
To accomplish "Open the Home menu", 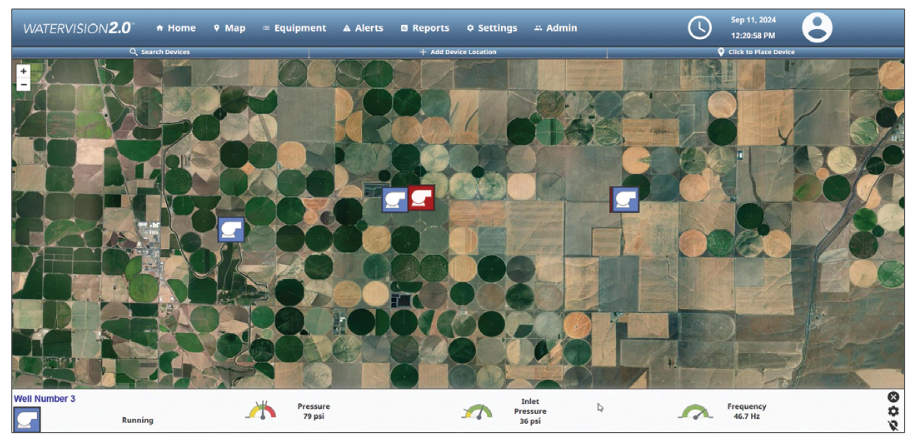I will 176,28.
